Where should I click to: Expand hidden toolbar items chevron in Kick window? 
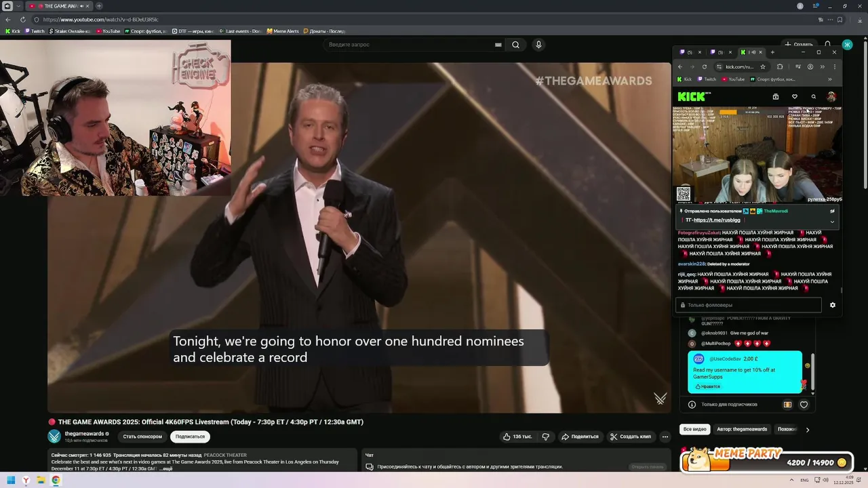click(x=822, y=67)
